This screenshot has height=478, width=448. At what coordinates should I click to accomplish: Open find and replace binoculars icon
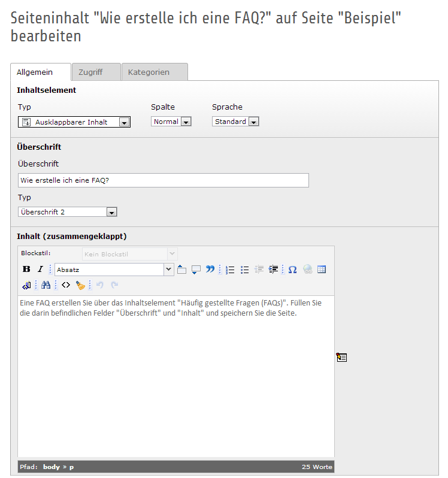(46, 285)
